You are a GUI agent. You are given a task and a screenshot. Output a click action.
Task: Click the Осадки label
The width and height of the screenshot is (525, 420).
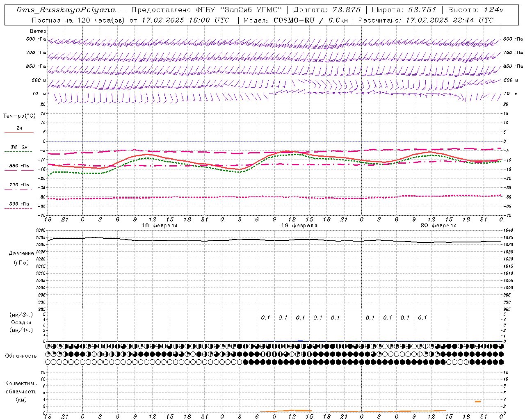21,322
